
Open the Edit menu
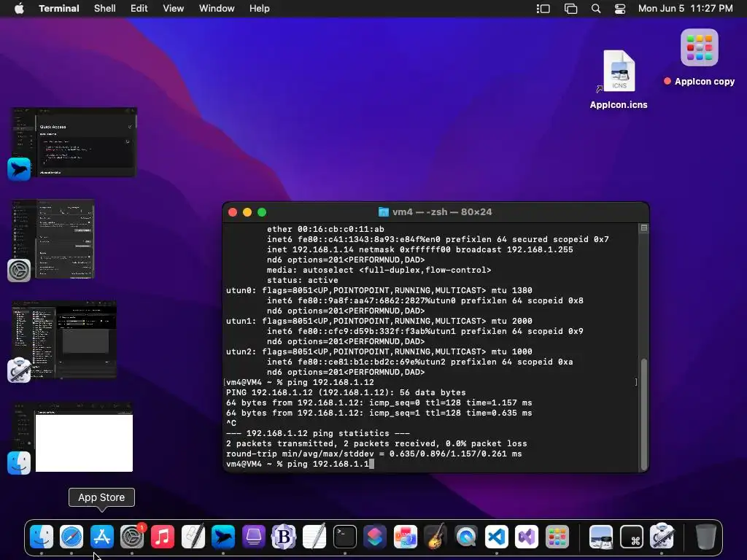(x=139, y=8)
